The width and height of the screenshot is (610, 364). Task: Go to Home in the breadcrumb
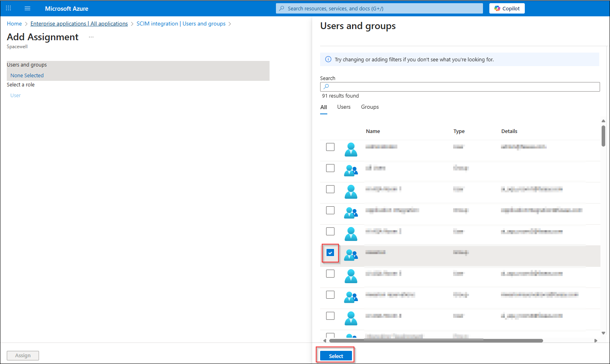14,23
